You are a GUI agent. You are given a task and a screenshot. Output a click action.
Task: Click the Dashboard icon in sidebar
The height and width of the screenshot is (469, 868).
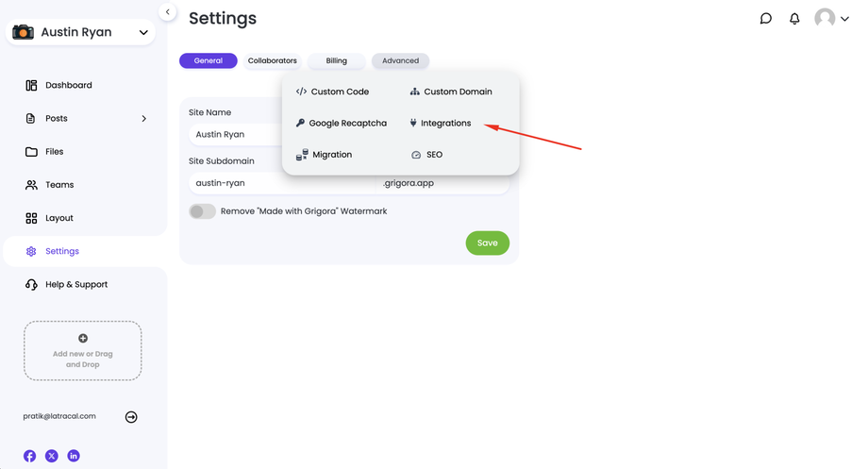31,86
